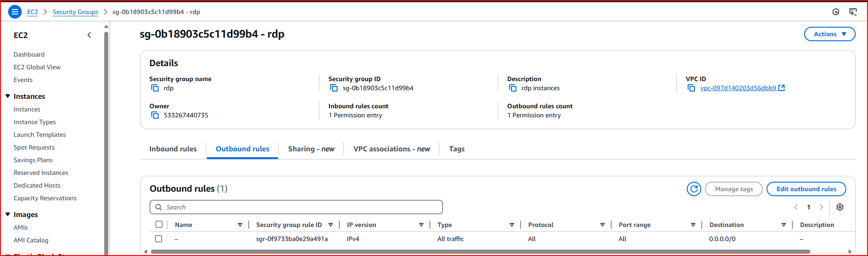Open the vpc-097d140203d56dbb9 link
Screen dimensions: 868x256
tap(738, 88)
